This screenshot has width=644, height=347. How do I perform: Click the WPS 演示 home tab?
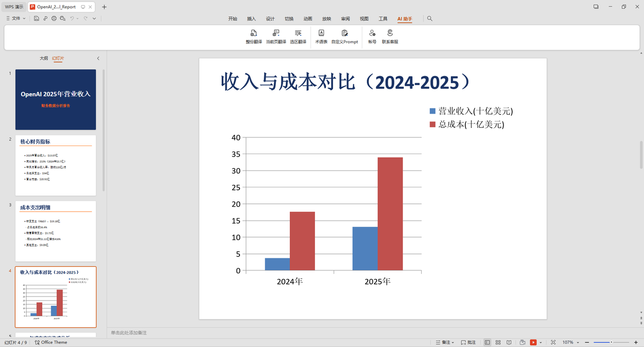[x=14, y=7]
